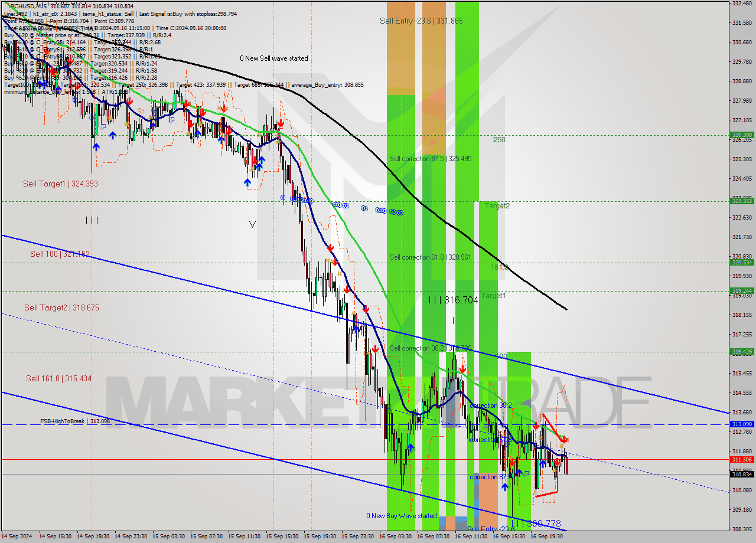The image size is (756, 543).
Task: Select the green 323.352 price tag
Action: [x=742, y=201]
